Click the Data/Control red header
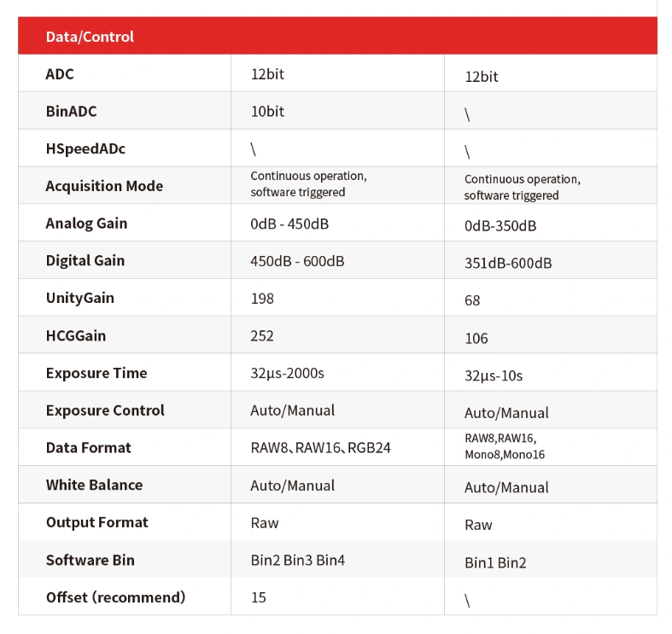The image size is (672, 634). coord(337,36)
